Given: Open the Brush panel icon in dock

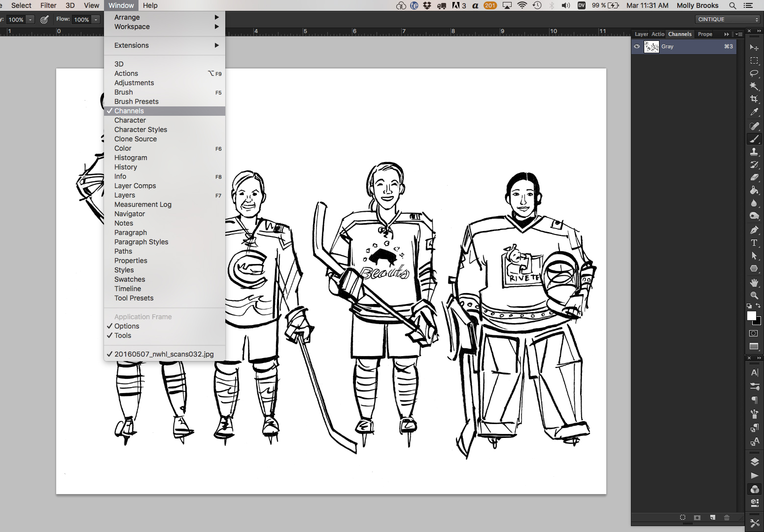Looking at the screenshot, I should (755, 387).
